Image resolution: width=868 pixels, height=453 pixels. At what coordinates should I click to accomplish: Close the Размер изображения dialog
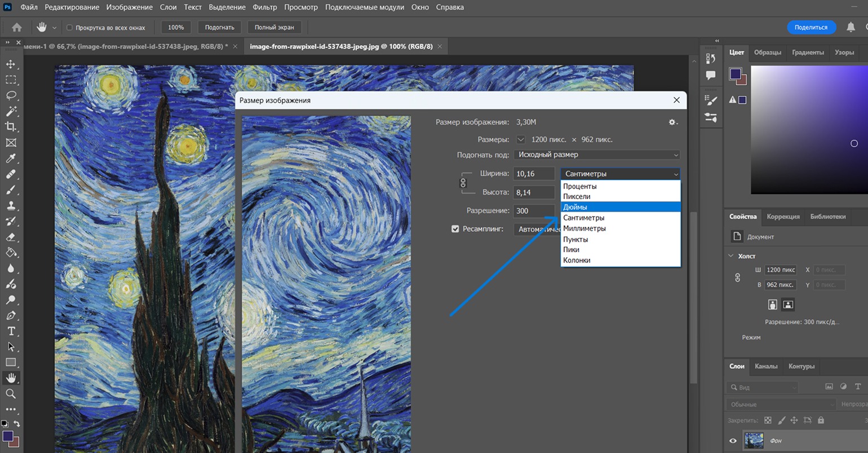(x=676, y=100)
